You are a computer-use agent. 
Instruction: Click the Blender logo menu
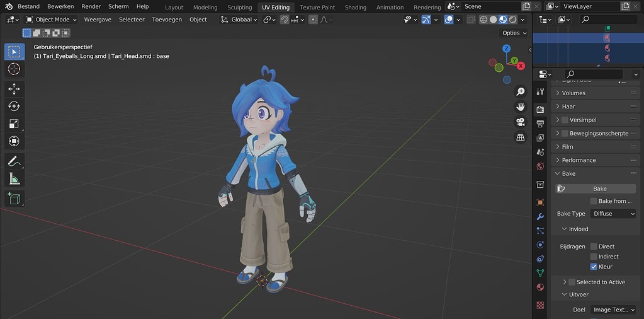click(9, 6)
